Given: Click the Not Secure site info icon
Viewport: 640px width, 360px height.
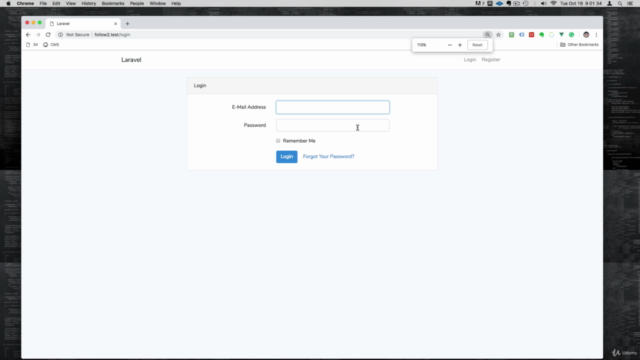Looking at the screenshot, I should tap(60, 35).
